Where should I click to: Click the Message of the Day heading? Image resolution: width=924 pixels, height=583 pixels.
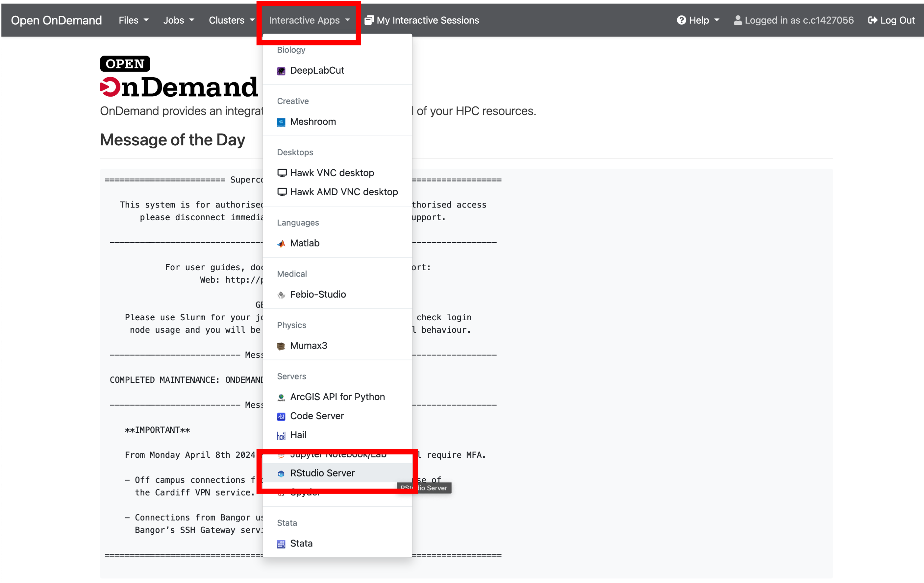[172, 140]
